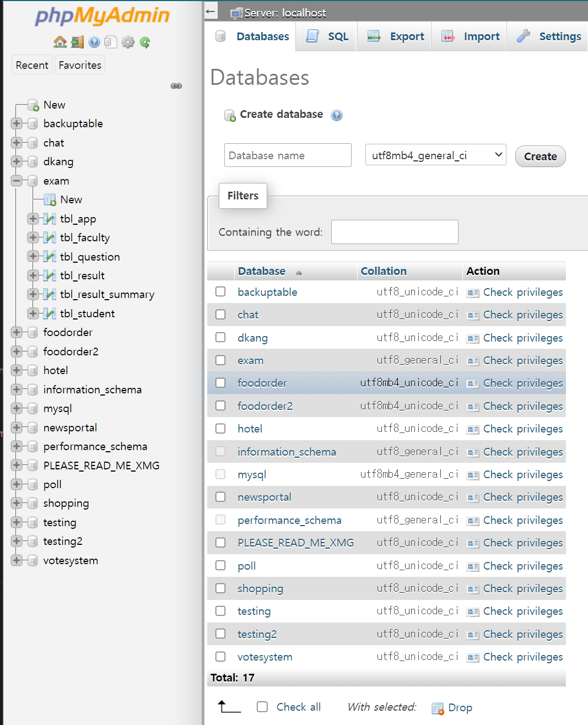Click the tbl_question table icon

pyautogui.click(x=50, y=257)
